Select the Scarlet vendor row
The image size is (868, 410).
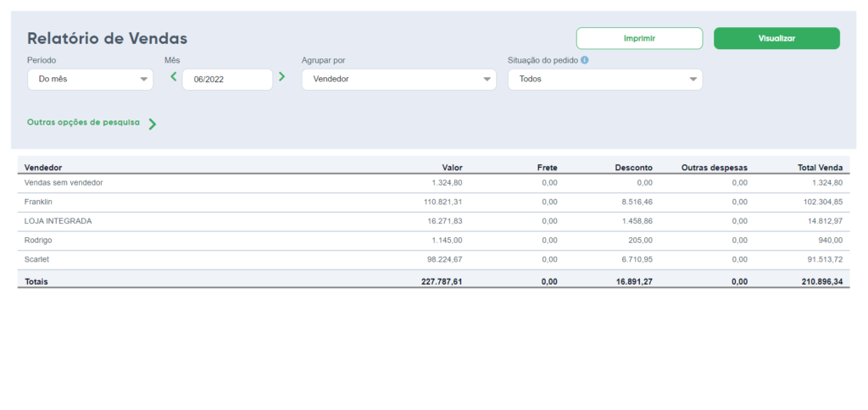[433, 259]
